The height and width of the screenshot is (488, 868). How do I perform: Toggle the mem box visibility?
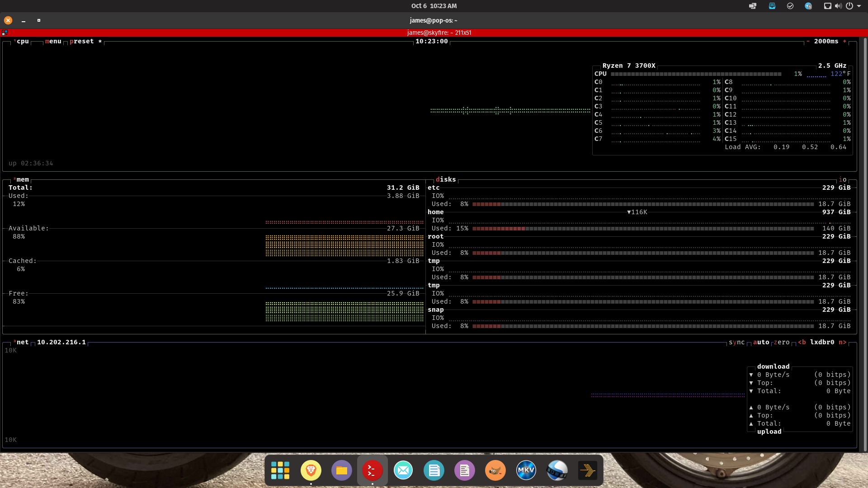click(22, 179)
